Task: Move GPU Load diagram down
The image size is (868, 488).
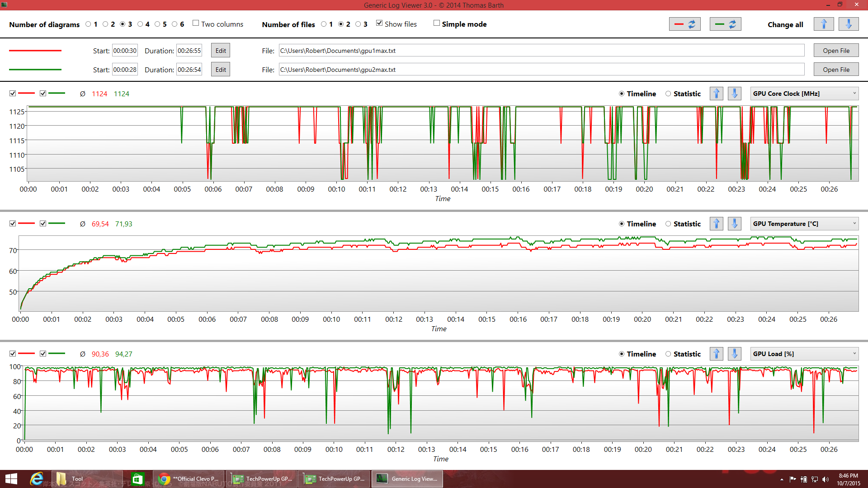Action: [735, 354]
